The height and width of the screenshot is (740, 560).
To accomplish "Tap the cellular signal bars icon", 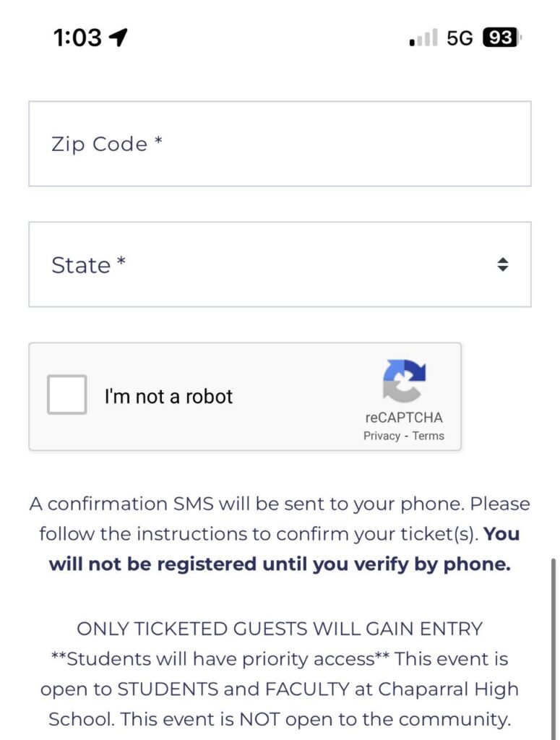I will pos(423,38).
